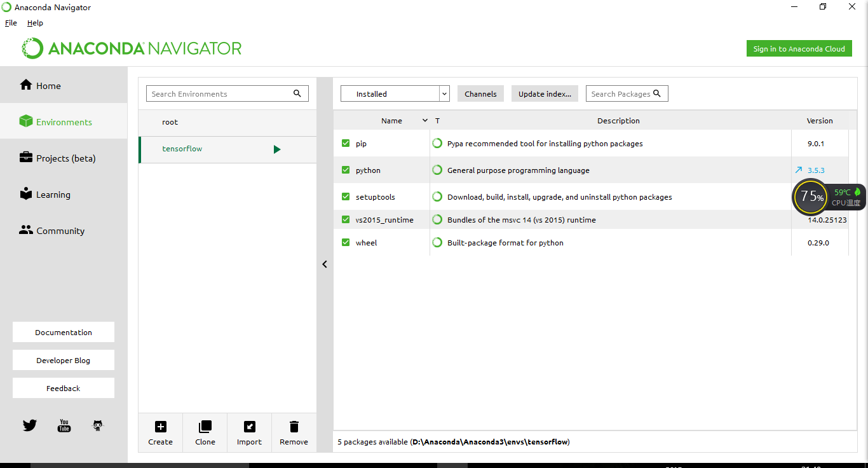Click the type circle icon for setuptools
868x468 pixels.
click(x=437, y=196)
